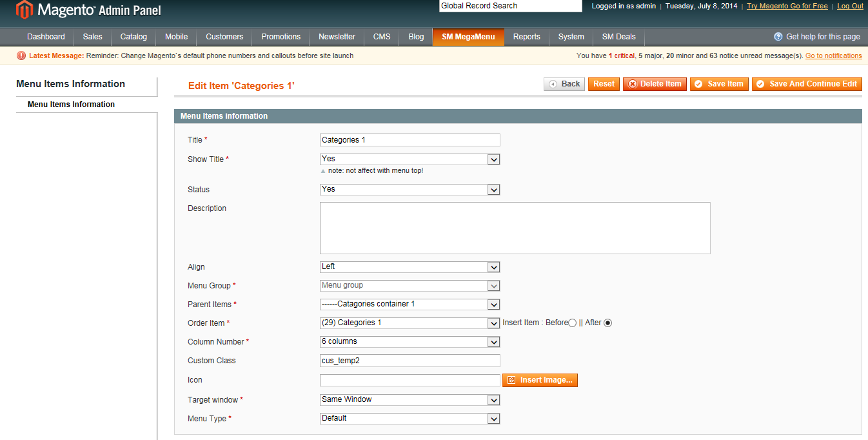
Task: Open the Customers menu
Action: pyautogui.click(x=224, y=37)
